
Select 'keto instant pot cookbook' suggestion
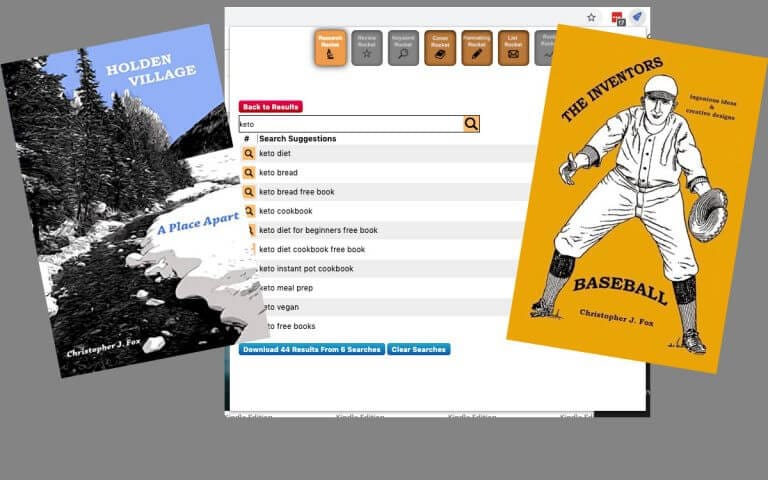click(306, 268)
